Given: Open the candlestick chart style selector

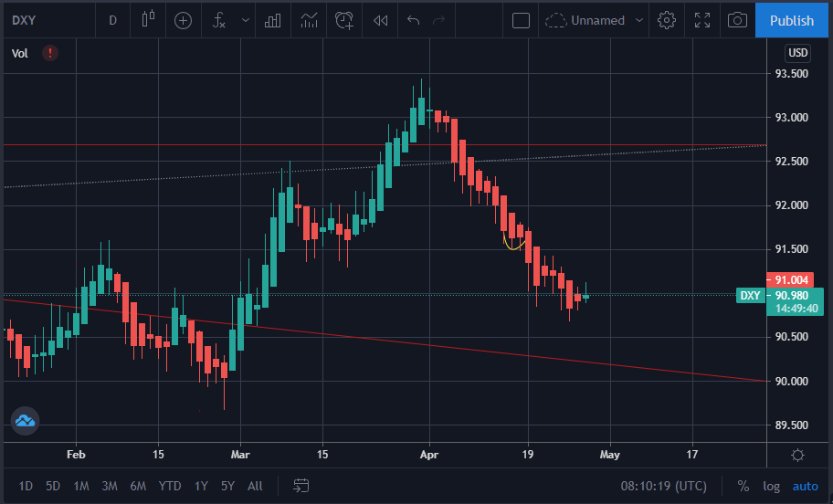Looking at the screenshot, I should pyautogui.click(x=148, y=20).
